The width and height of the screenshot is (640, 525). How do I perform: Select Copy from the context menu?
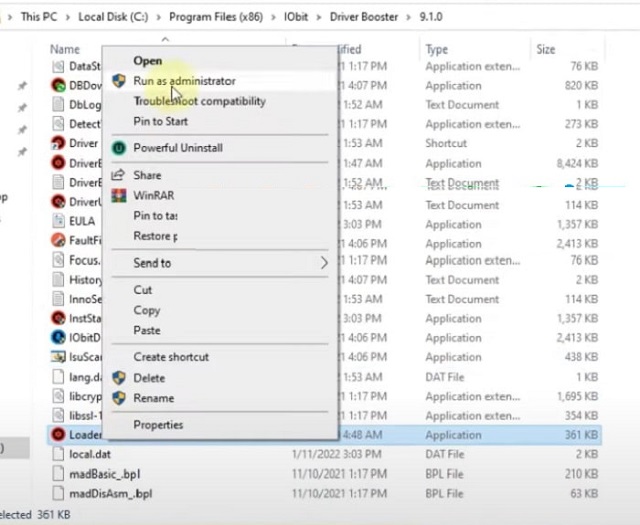[147, 310]
